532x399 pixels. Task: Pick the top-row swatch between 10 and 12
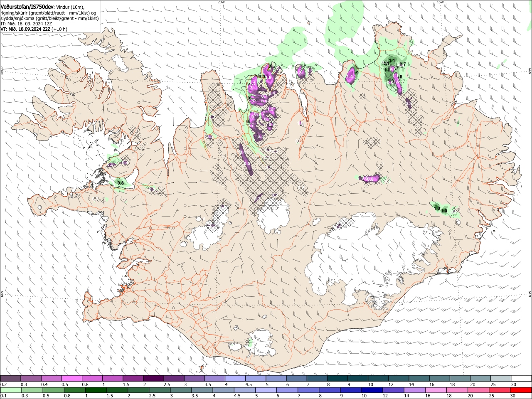point(378,379)
